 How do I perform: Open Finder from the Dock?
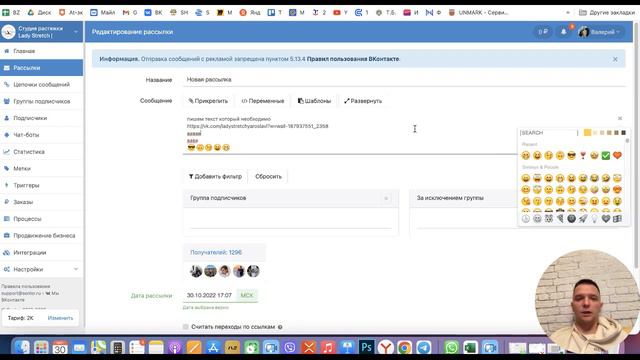[22, 348]
